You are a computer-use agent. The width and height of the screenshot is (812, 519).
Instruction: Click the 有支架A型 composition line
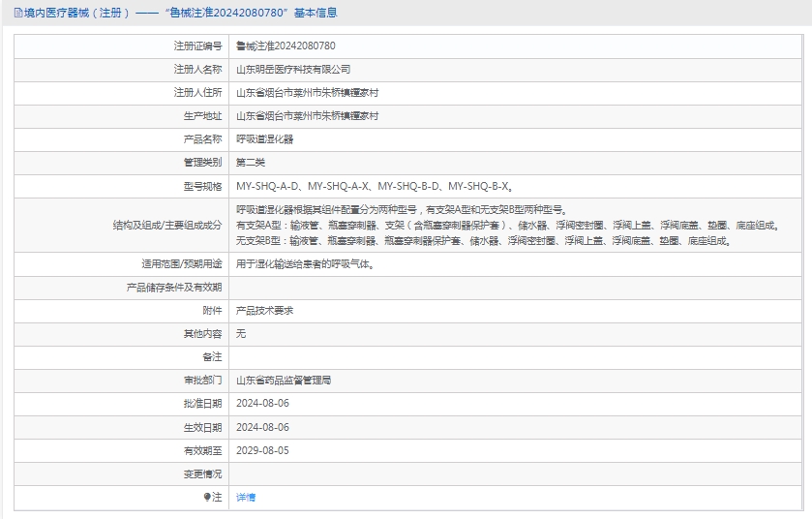tap(507, 225)
